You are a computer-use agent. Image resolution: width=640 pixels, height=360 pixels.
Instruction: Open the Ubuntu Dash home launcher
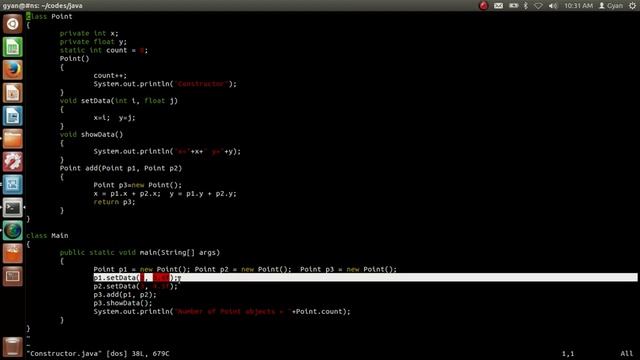pyautogui.click(x=13, y=24)
